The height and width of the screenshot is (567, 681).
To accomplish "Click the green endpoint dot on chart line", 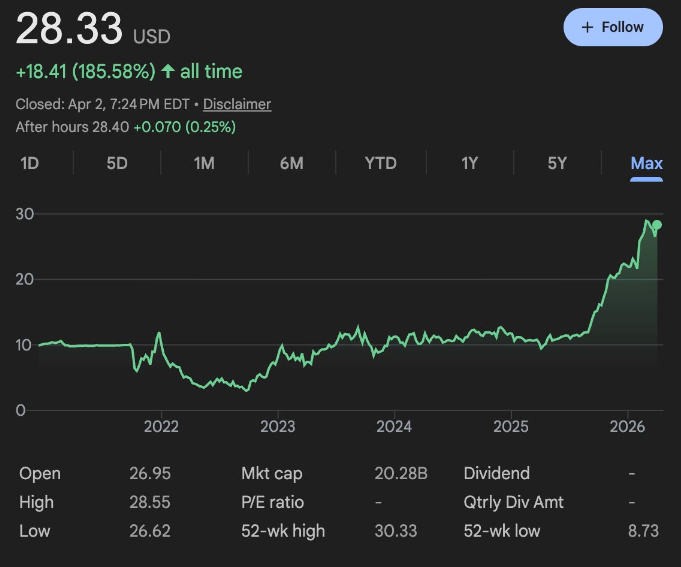I will pos(657,225).
